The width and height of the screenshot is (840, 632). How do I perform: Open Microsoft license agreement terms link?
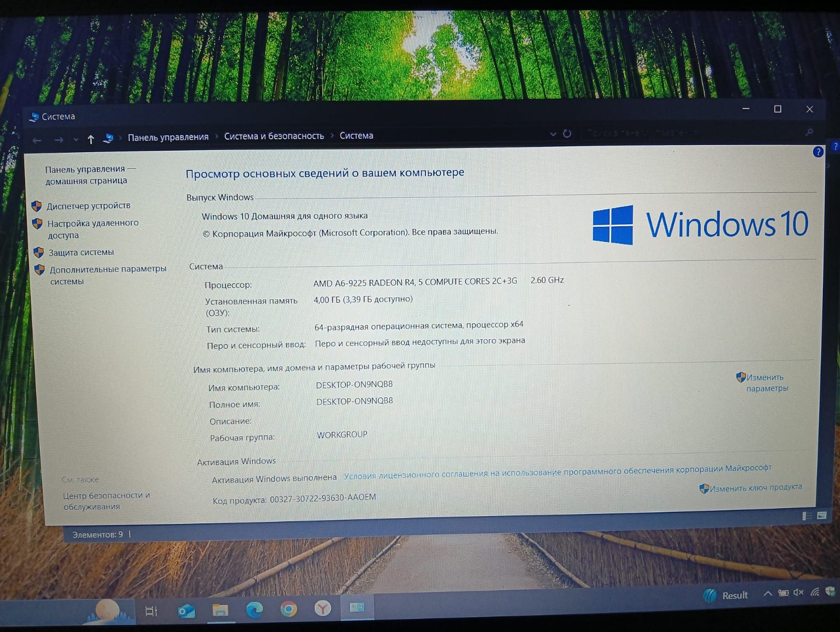click(x=557, y=471)
